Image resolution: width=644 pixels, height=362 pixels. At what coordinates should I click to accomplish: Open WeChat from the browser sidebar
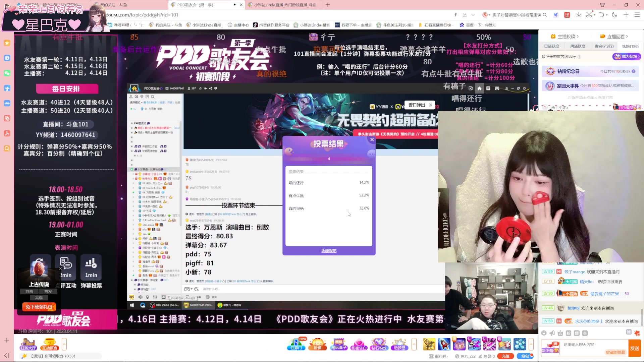pos(7,73)
